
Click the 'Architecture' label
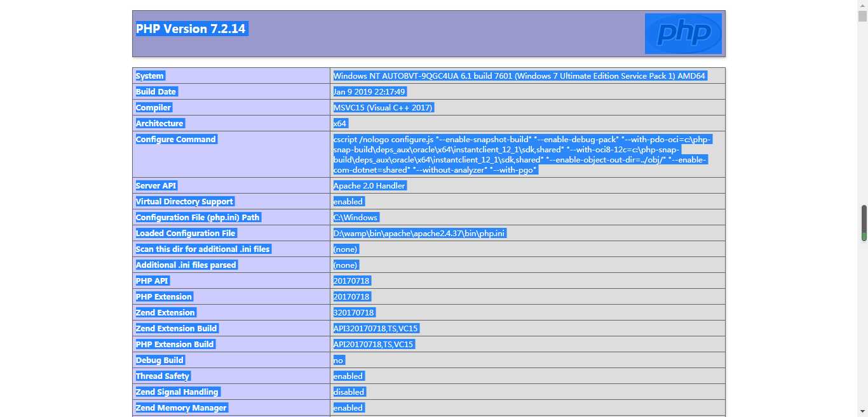point(159,123)
